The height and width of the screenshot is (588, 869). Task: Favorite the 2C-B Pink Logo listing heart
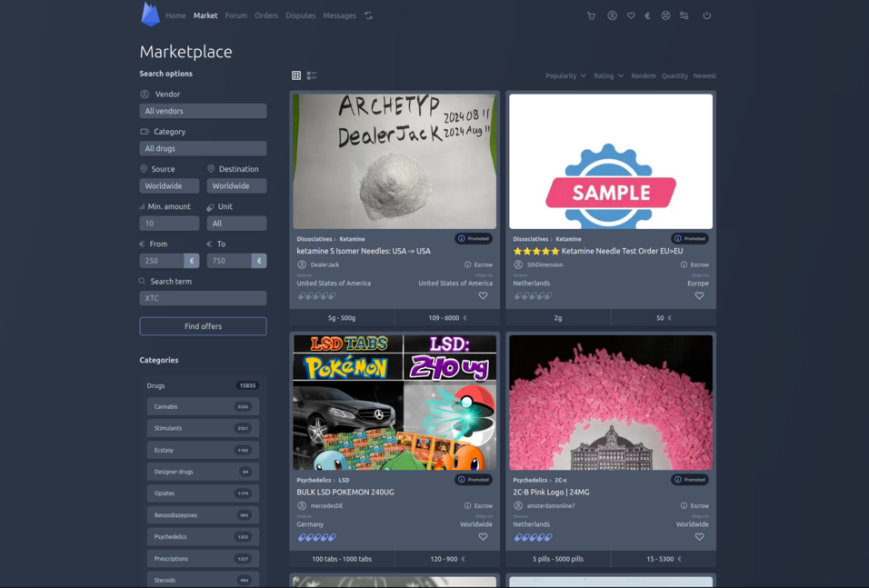(x=699, y=537)
